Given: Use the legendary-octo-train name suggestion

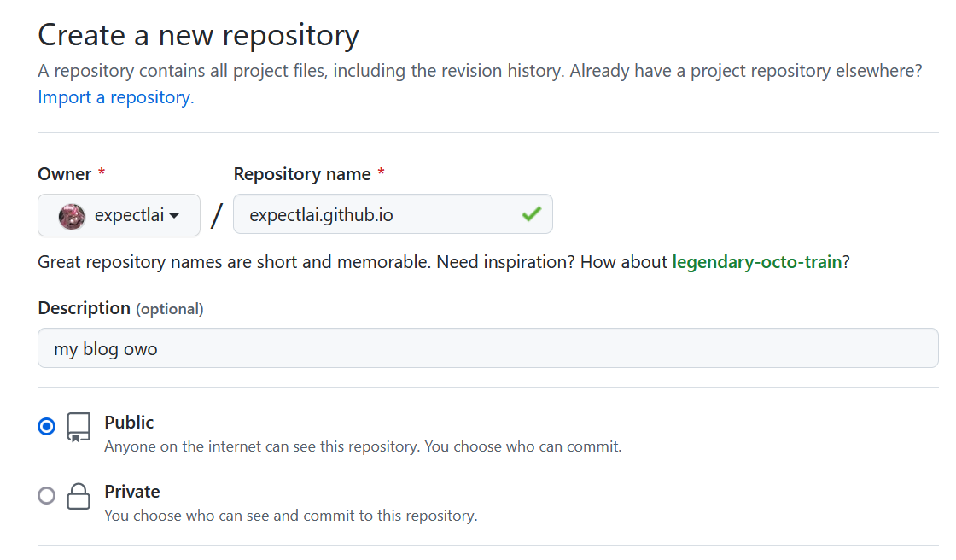Looking at the screenshot, I should [756, 262].
